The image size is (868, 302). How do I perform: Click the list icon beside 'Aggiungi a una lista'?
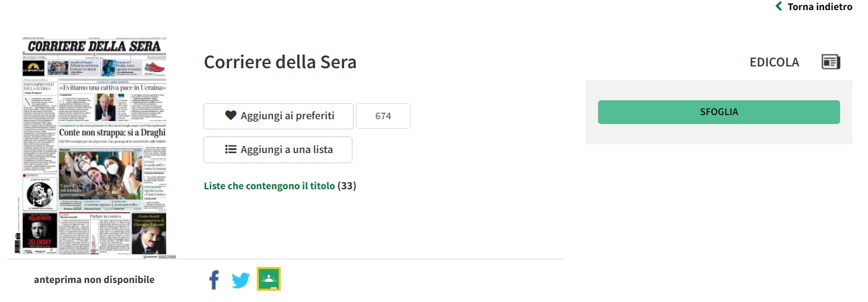(231, 150)
